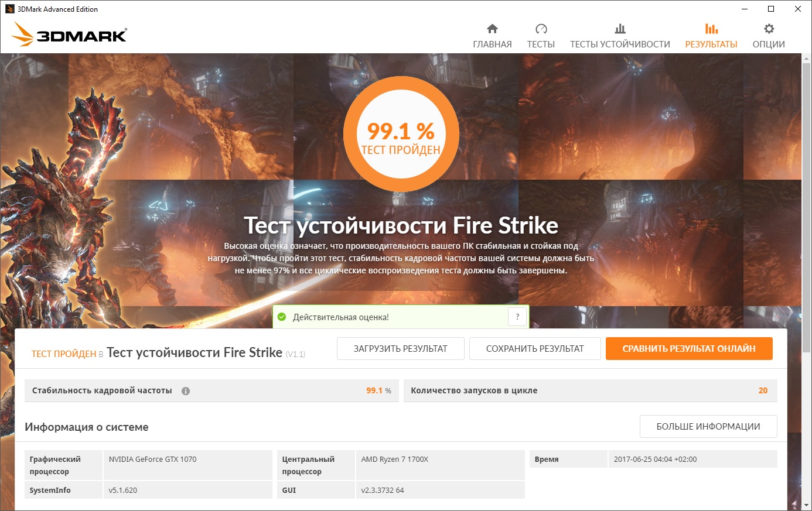Select the РЕЗУЛЬТАТЫ tab label

pyautogui.click(x=711, y=44)
